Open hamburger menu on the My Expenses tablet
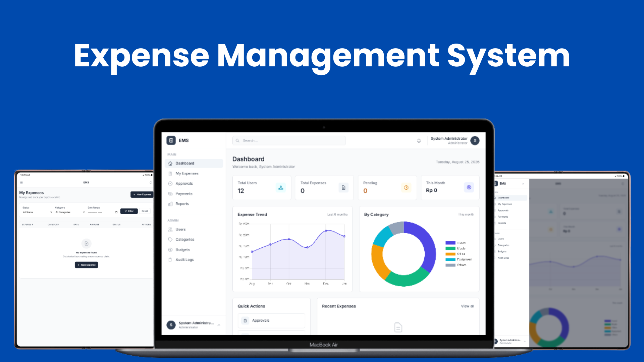The height and width of the screenshot is (362, 644). click(x=21, y=183)
